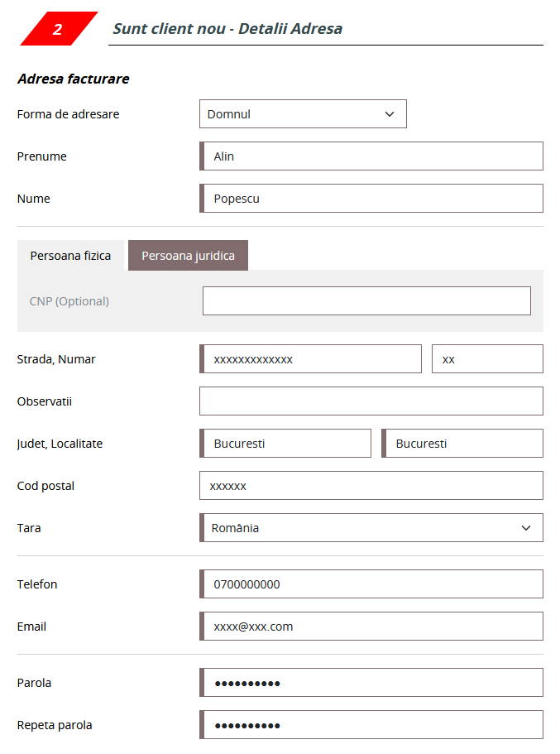Click the chevron arrow beside România
Viewport: 560px width, 754px height.
526,528
